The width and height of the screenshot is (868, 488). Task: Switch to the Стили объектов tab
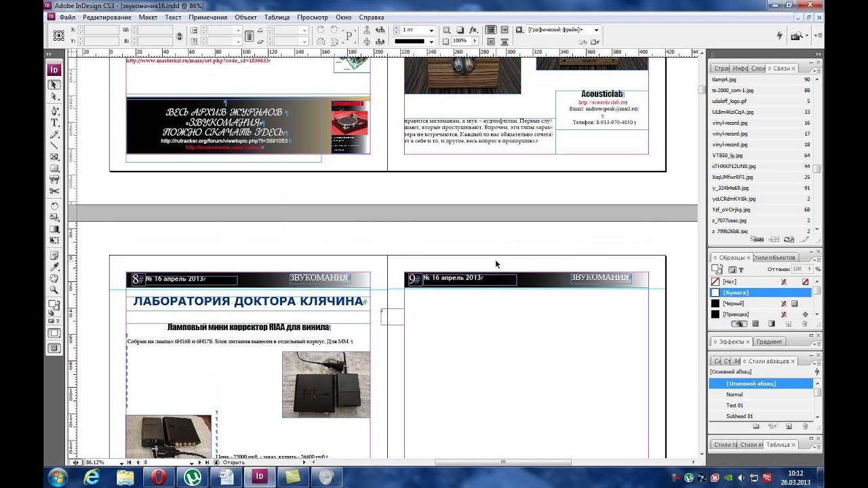point(774,258)
